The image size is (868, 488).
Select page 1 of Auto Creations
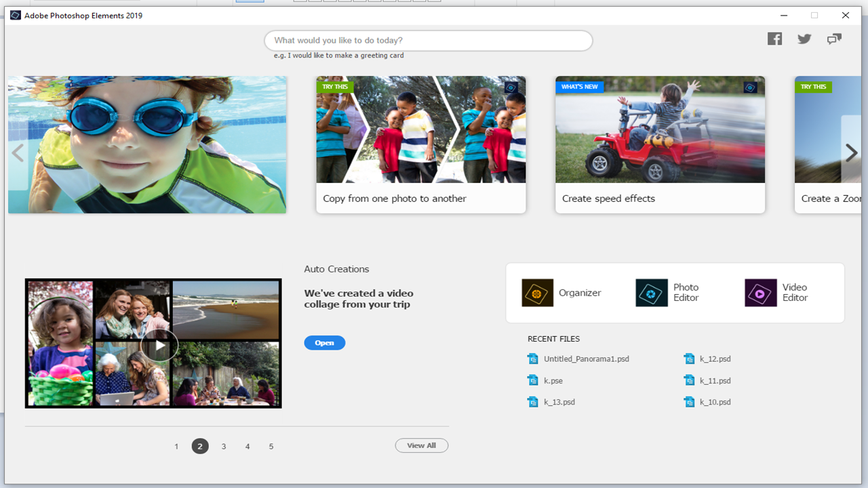click(x=176, y=446)
